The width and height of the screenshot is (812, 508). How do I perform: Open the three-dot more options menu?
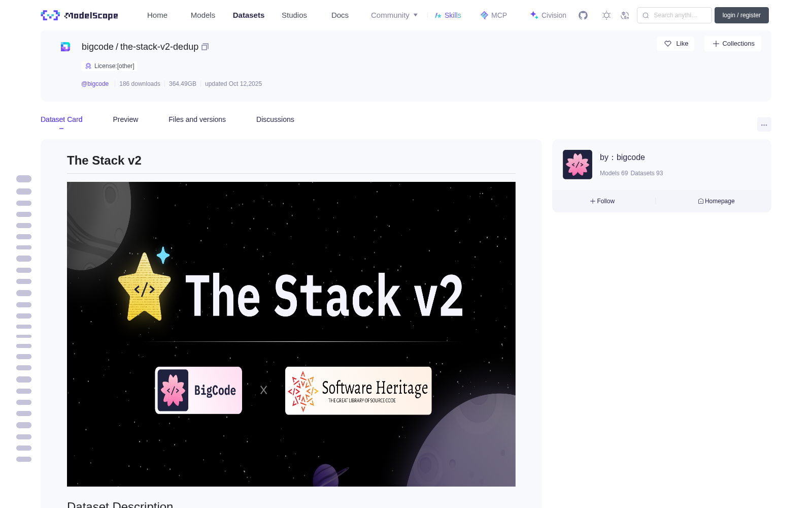pyautogui.click(x=764, y=125)
